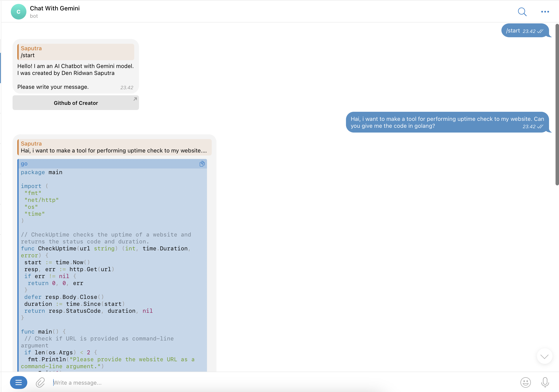Image resolution: width=559 pixels, height=392 pixels.
Task: Click quoted reply about uptime check
Action: pyautogui.click(x=115, y=147)
